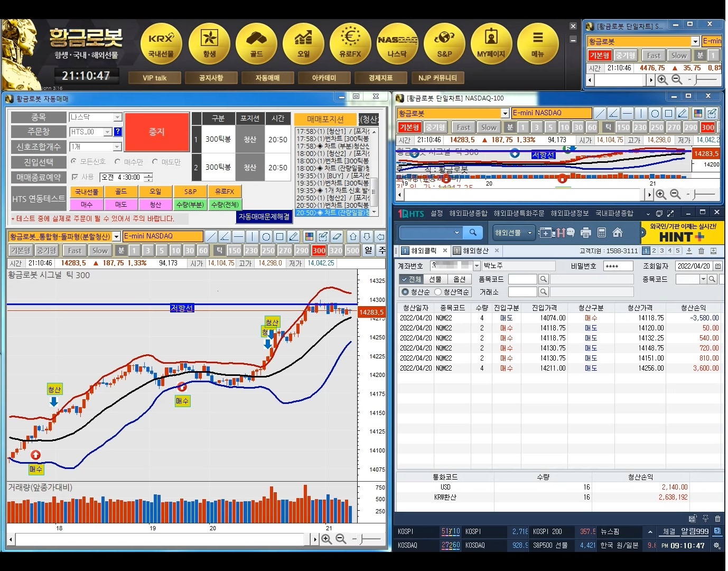Open the 골드 (Gold) market icon

tap(256, 42)
